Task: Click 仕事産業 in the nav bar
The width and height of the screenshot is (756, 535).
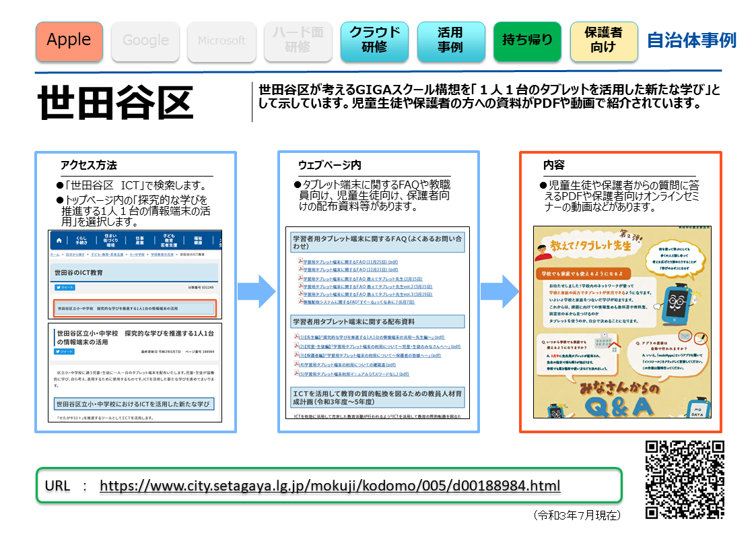Action: [140, 240]
